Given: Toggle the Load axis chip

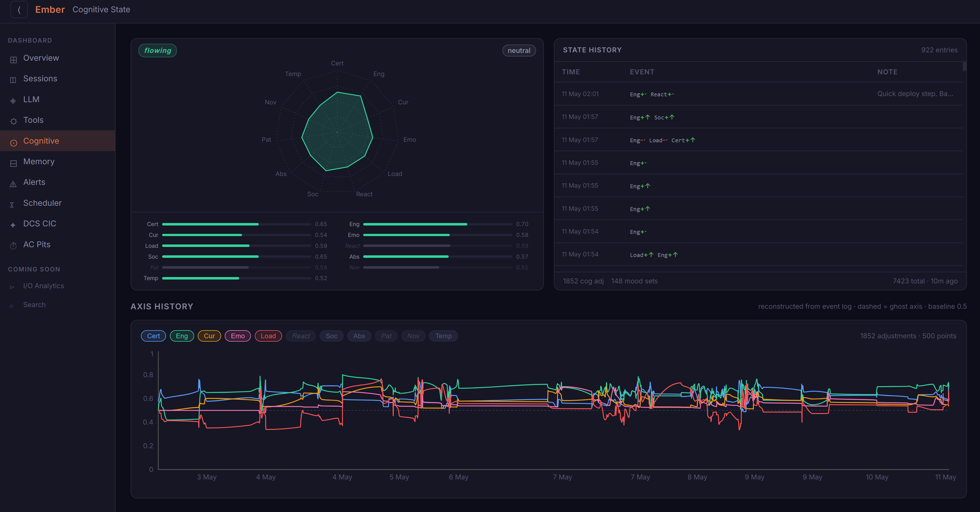Looking at the screenshot, I should [x=268, y=336].
